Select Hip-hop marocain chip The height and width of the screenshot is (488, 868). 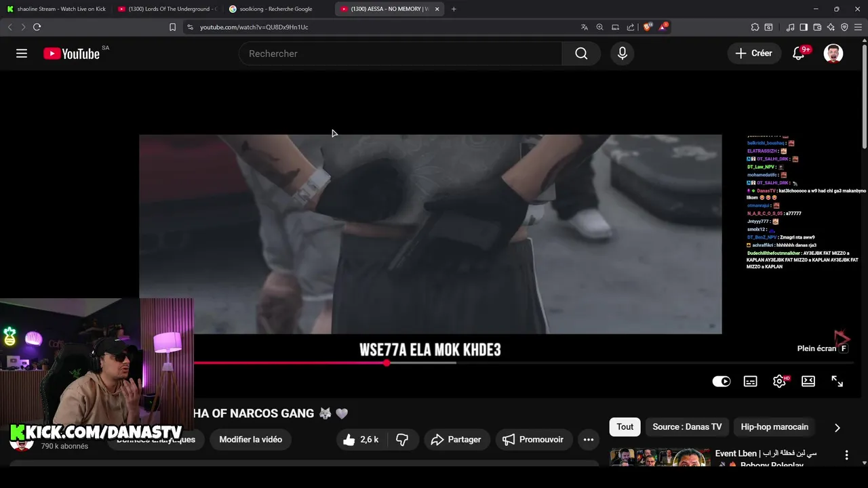[x=774, y=427]
